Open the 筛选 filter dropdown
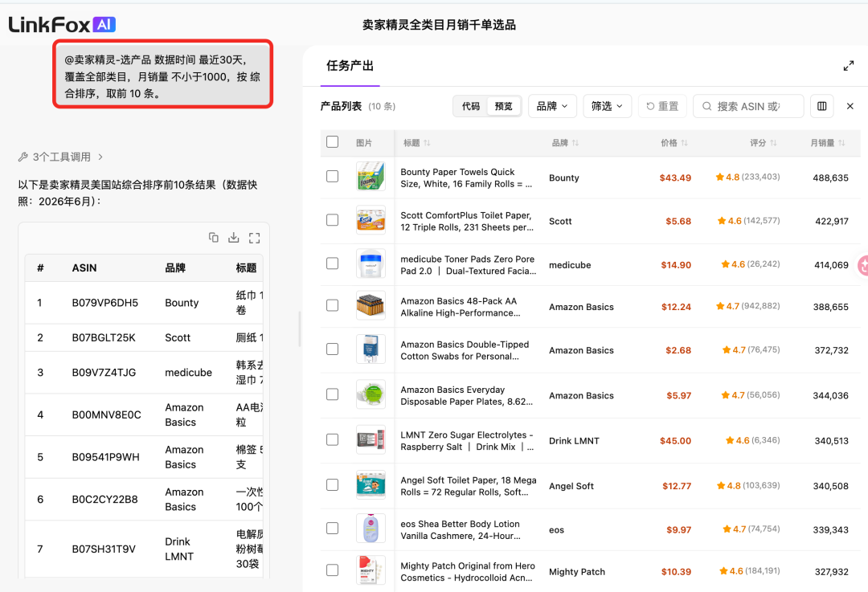The width and height of the screenshot is (868, 592). [x=607, y=106]
